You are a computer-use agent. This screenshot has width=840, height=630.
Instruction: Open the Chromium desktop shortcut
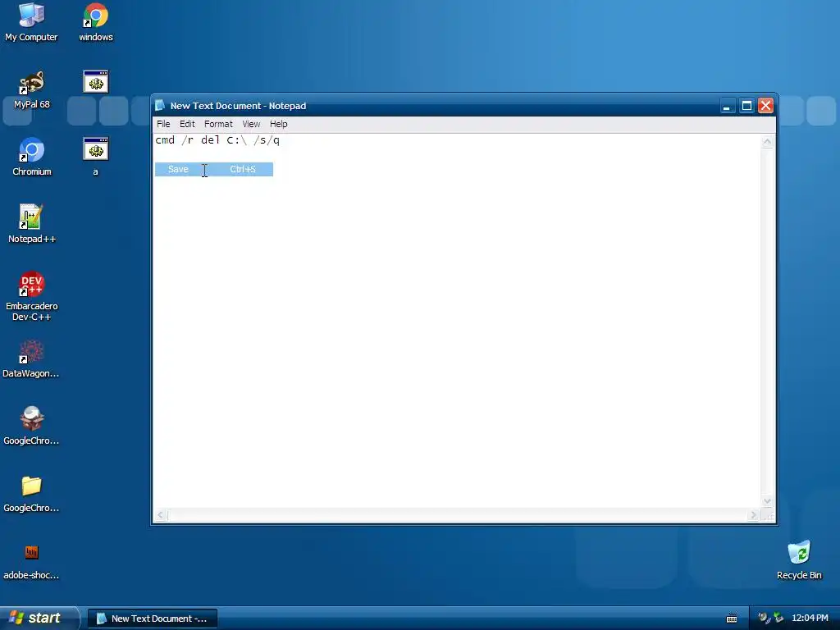pyautogui.click(x=32, y=157)
